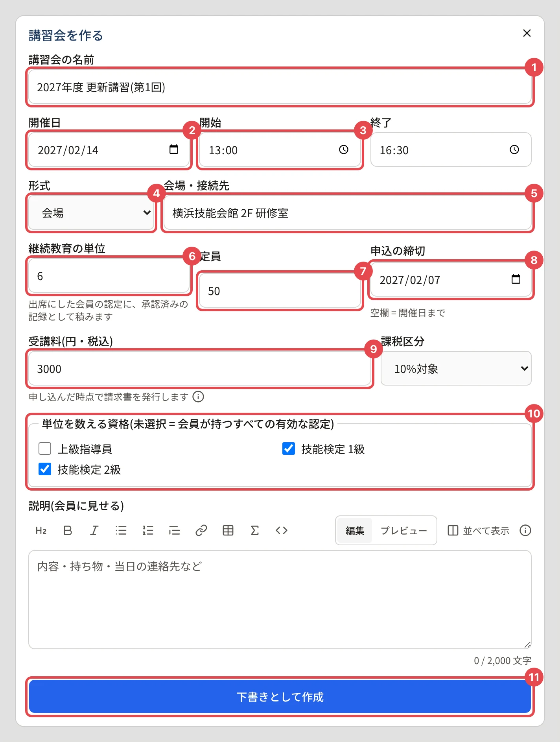Viewport: 560px width, 742px height.
Task: Switch to the 編集 tab
Action: pyautogui.click(x=355, y=530)
